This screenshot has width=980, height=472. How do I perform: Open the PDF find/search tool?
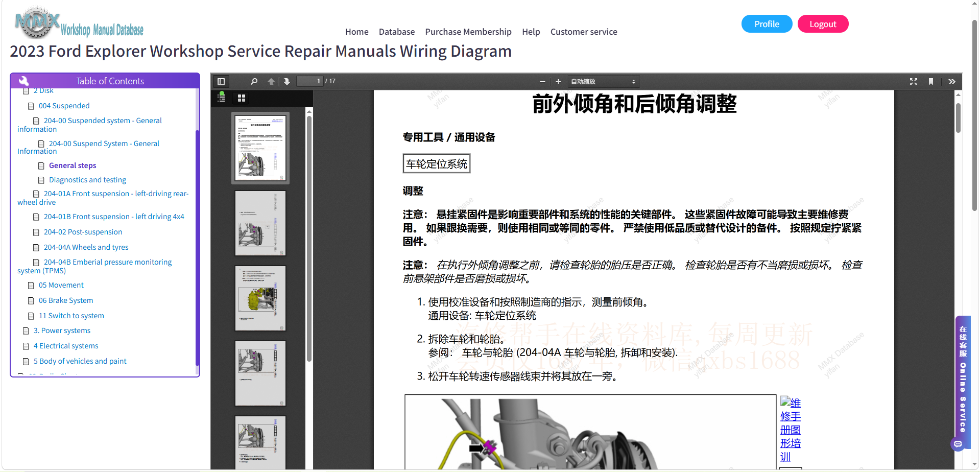(x=254, y=82)
